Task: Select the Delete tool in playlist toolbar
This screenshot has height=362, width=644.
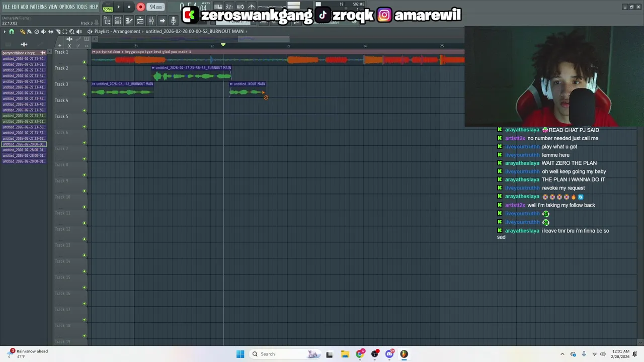Action: [37, 32]
